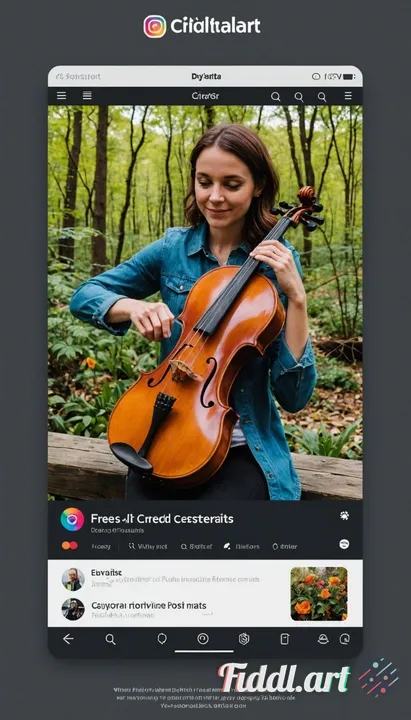Open the hamburger menu in the dark top bar
Image resolution: width=411 pixels, height=720 pixels.
pyautogui.click(x=62, y=96)
